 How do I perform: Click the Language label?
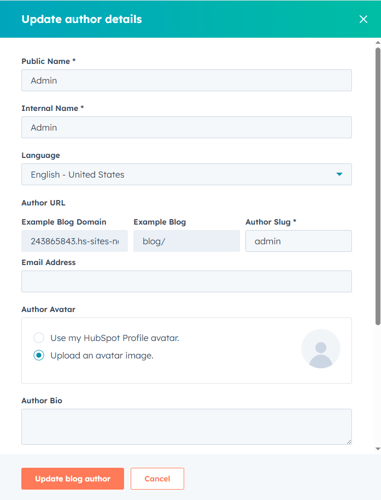(41, 155)
